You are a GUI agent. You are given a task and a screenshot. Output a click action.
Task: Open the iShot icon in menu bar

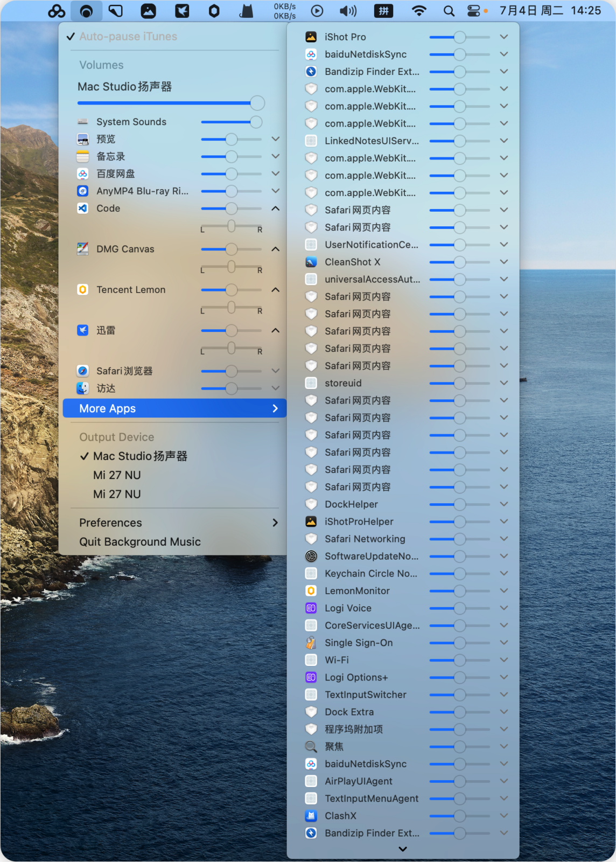point(148,11)
